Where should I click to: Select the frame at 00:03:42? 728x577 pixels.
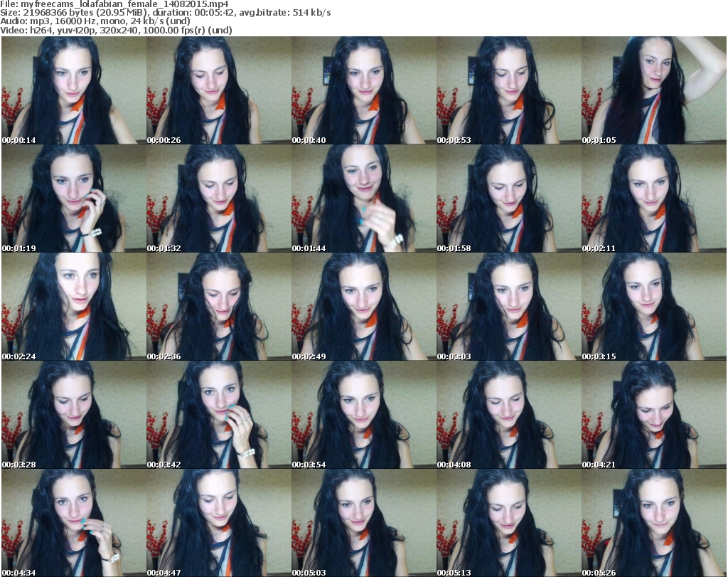(219, 415)
